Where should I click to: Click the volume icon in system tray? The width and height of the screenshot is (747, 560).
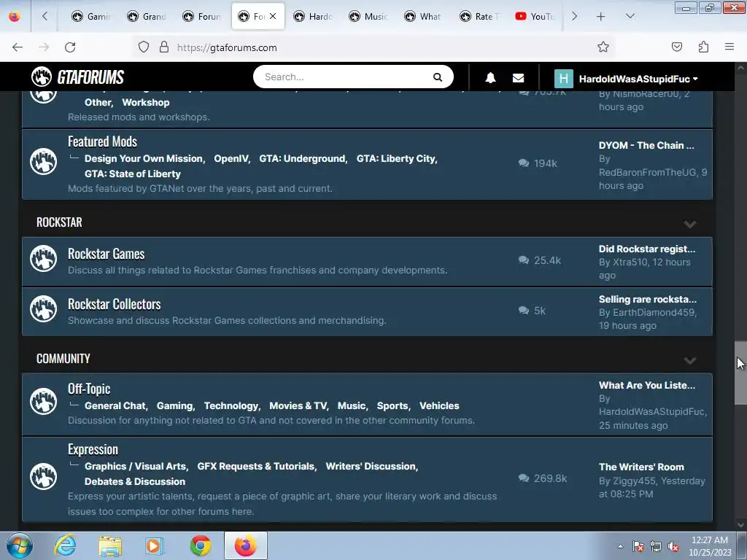tap(673, 547)
